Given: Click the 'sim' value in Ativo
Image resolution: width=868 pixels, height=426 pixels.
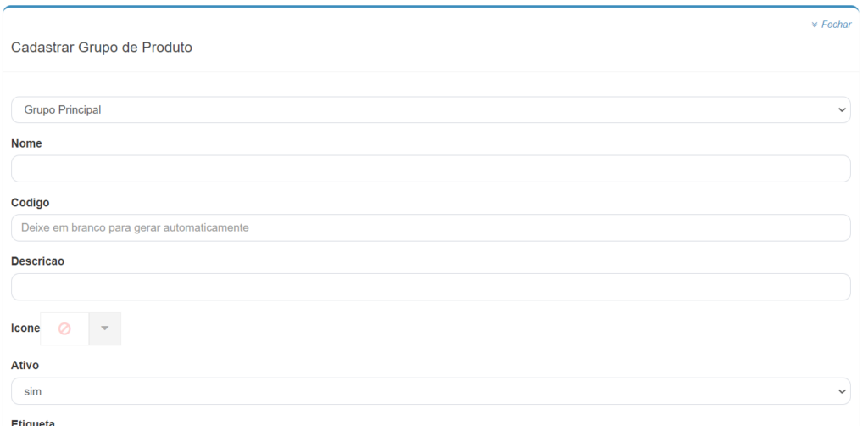Looking at the screenshot, I should 33,391.
